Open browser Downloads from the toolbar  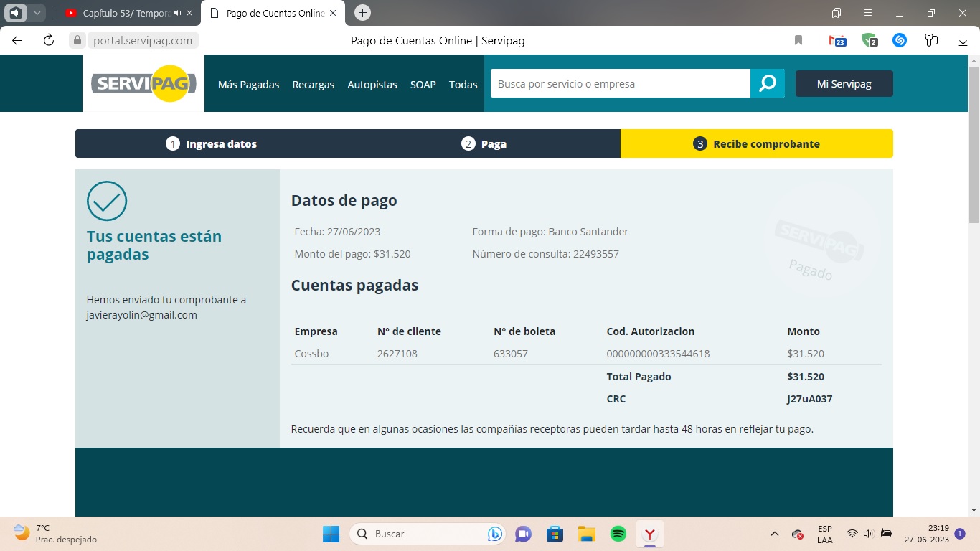pyautogui.click(x=962, y=41)
